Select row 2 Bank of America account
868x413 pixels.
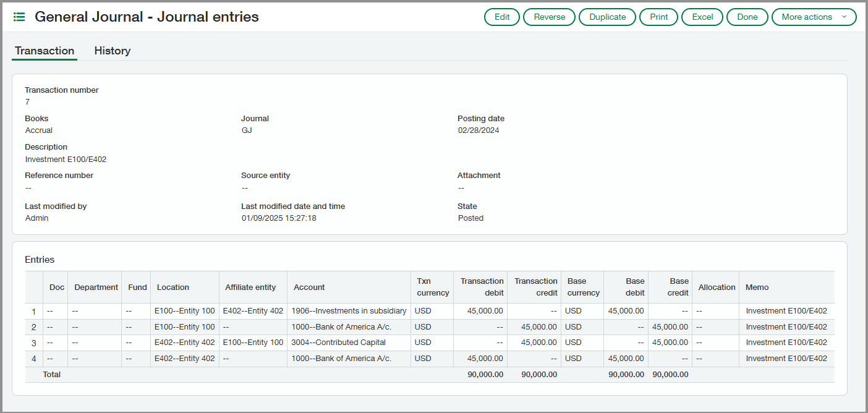pyautogui.click(x=341, y=327)
